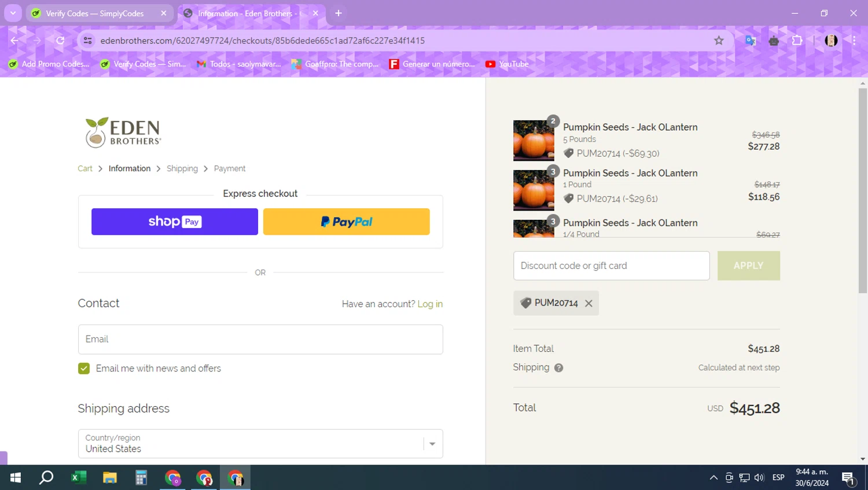Focus the Discount code or gift card field
The width and height of the screenshot is (868, 490).
[x=612, y=266]
